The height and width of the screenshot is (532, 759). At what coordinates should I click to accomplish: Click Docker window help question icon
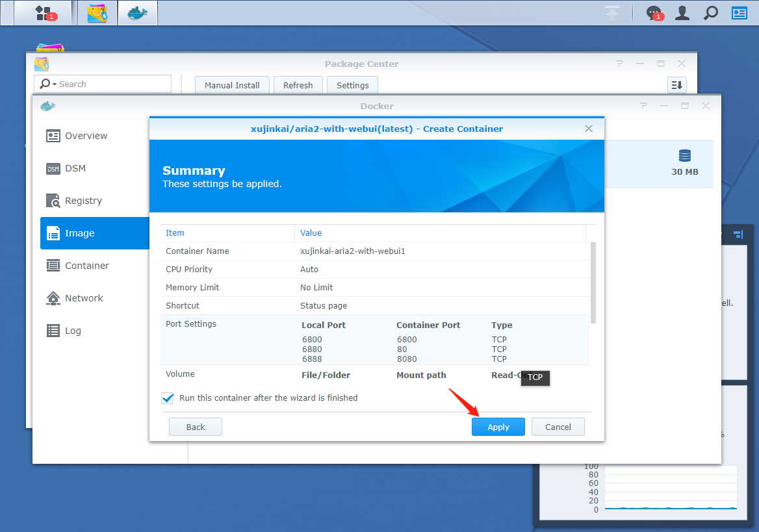pos(643,105)
